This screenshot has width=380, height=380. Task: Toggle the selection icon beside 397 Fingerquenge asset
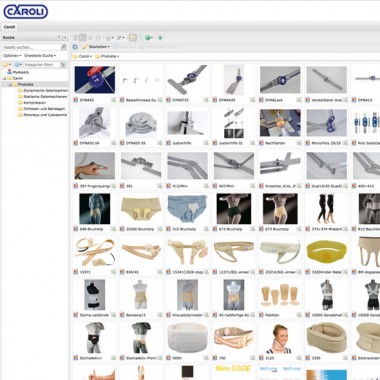click(113, 186)
